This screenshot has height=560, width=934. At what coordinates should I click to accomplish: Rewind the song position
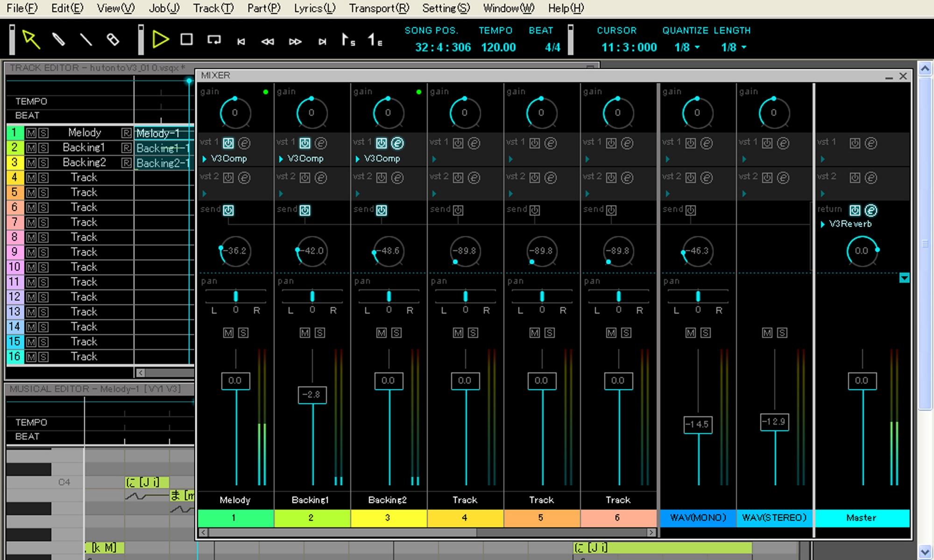pos(268,42)
